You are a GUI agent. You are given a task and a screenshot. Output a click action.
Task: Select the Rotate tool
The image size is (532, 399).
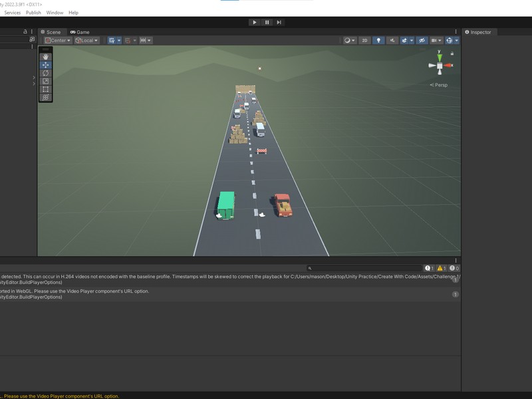[x=45, y=73]
